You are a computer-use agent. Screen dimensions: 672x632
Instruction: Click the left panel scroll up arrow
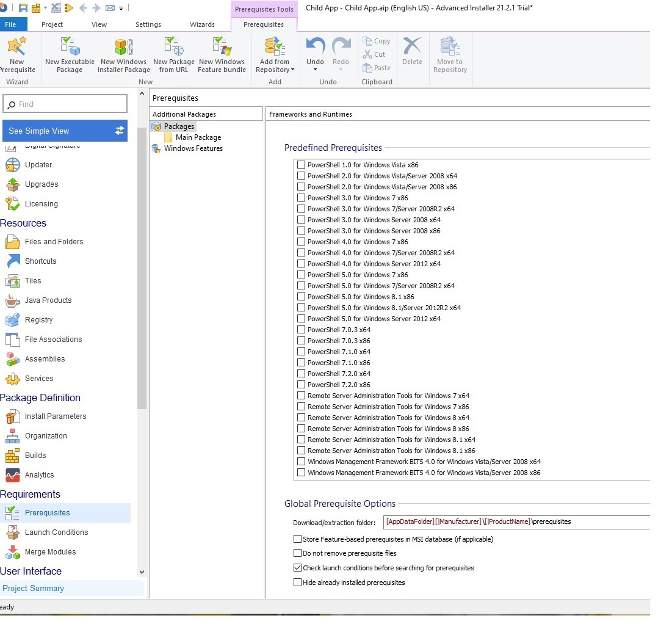point(142,93)
